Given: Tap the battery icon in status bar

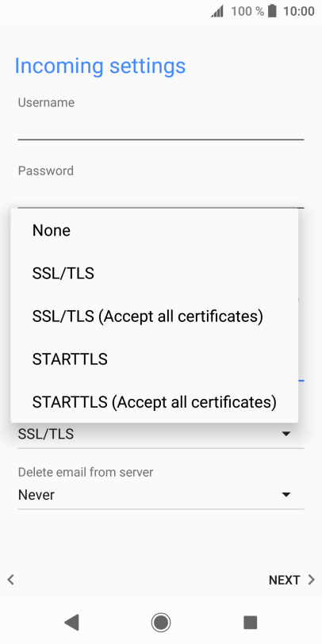Looking at the screenshot, I should click(272, 11).
